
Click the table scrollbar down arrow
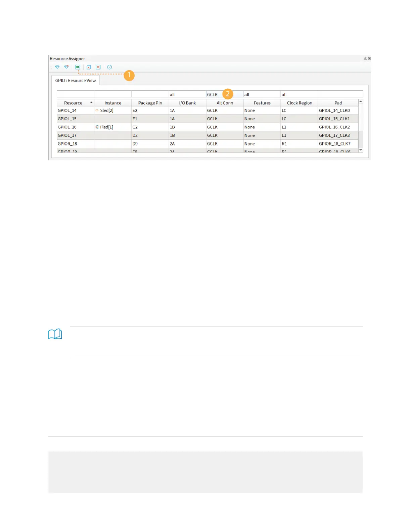(x=361, y=150)
